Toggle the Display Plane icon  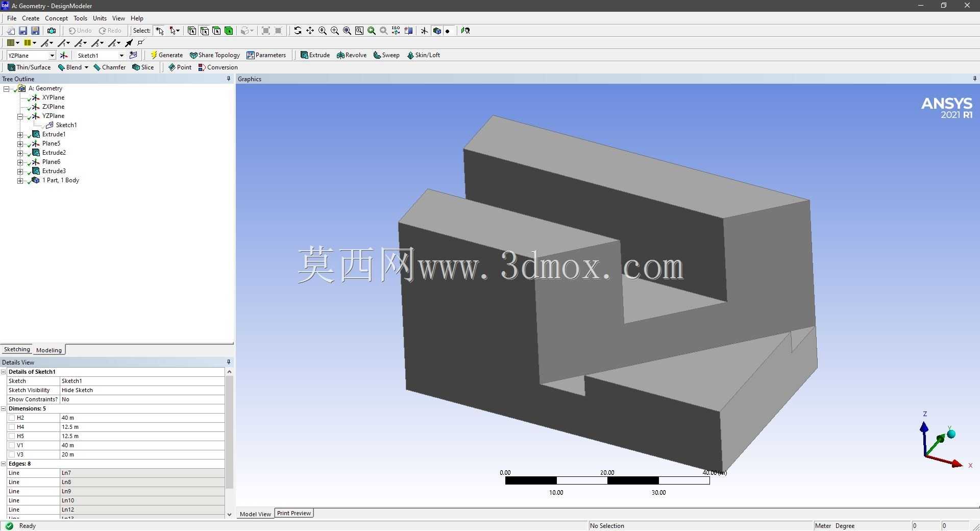pyautogui.click(x=424, y=31)
